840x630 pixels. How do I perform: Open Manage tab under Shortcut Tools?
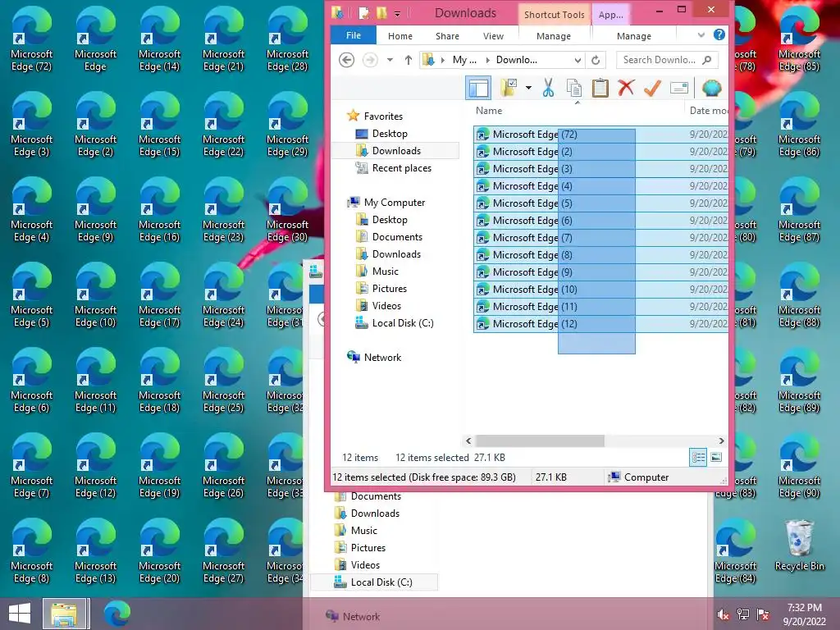pos(554,36)
